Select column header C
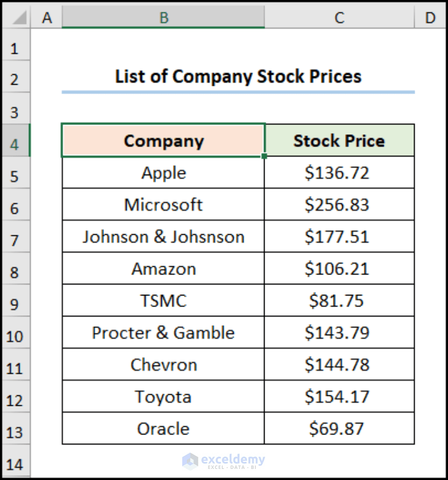The width and height of the screenshot is (448, 480). pyautogui.click(x=339, y=18)
